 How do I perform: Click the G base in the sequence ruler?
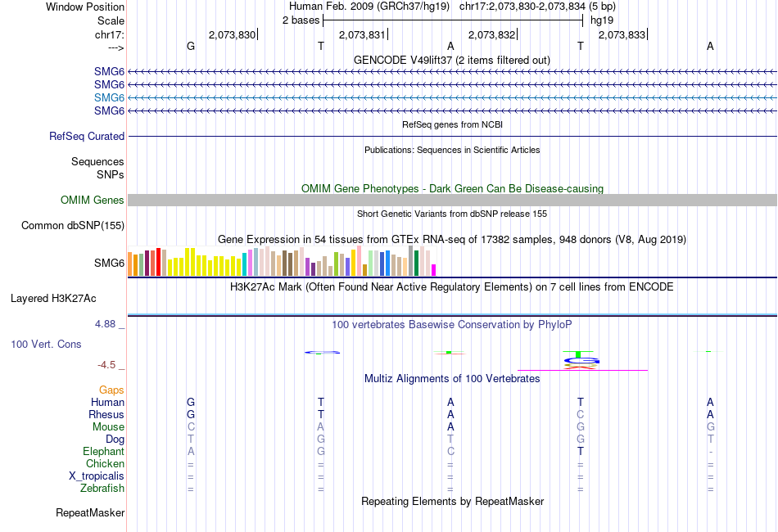click(x=191, y=46)
